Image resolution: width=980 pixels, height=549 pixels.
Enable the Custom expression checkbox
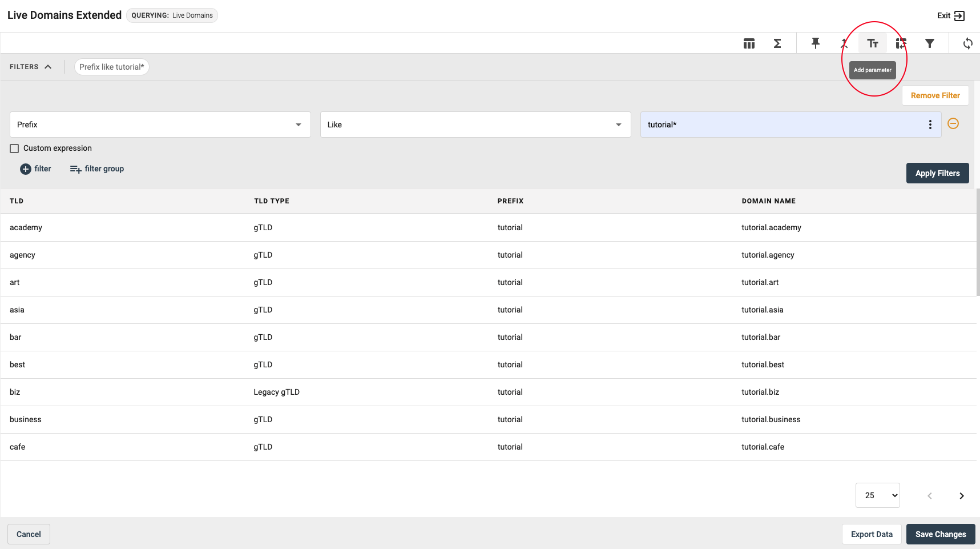pyautogui.click(x=15, y=149)
